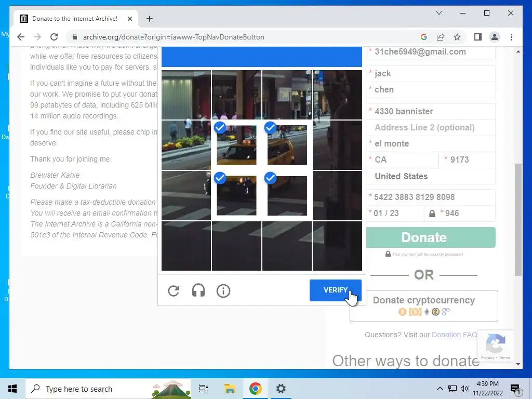Click the Google icon in address bar
This screenshot has height=399, width=532.
tap(424, 37)
